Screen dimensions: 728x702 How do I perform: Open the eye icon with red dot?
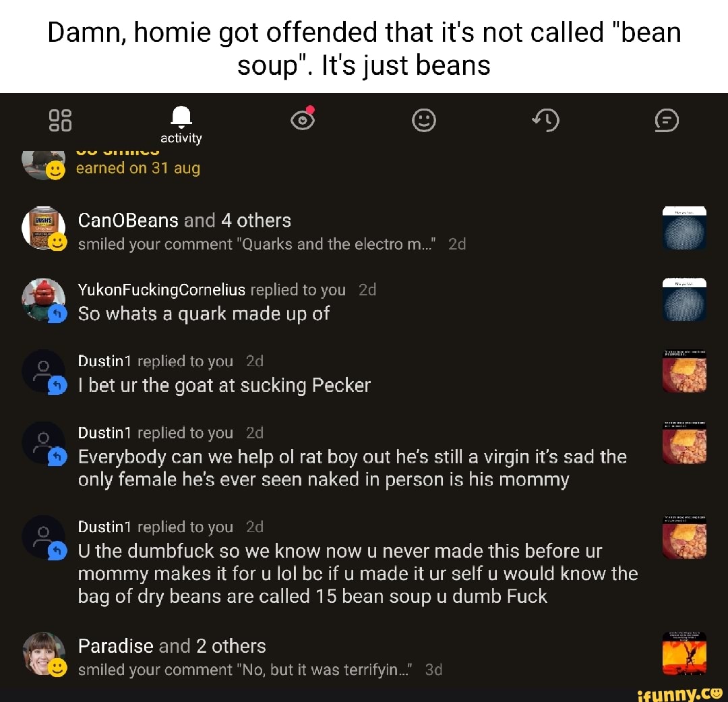(303, 119)
